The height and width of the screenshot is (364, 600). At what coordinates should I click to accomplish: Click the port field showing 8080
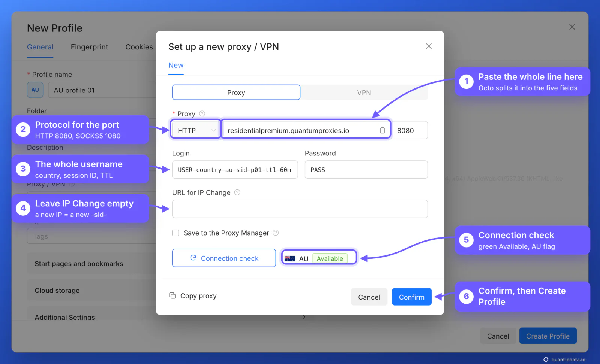[x=409, y=130]
